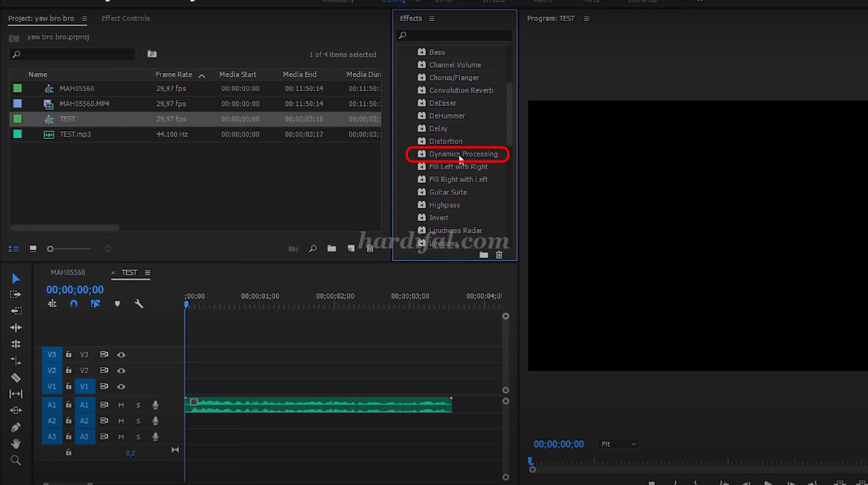This screenshot has height=485, width=868.
Task: Click Clear trash icon in Project panel
Action: [370, 248]
